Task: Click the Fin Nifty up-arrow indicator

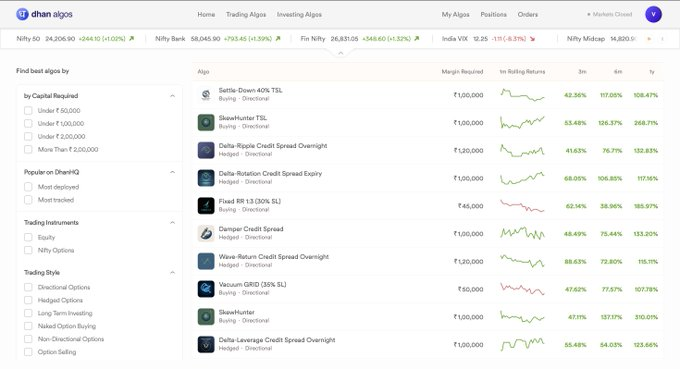Action: click(417, 39)
